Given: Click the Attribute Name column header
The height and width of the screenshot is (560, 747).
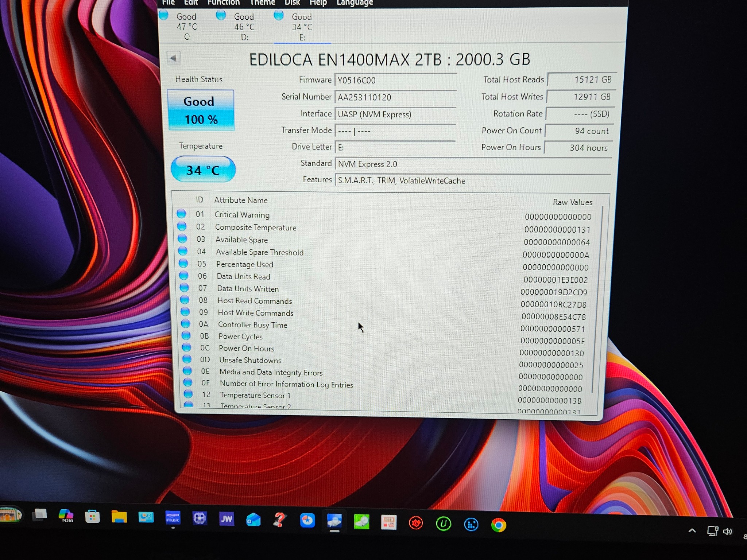Looking at the screenshot, I should click(241, 200).
